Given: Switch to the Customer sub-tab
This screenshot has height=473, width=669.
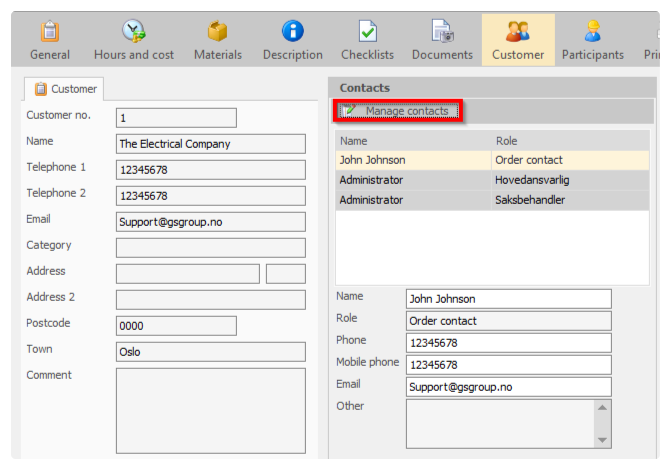Looking at the screenshot, I should click(x=64, y=89).
